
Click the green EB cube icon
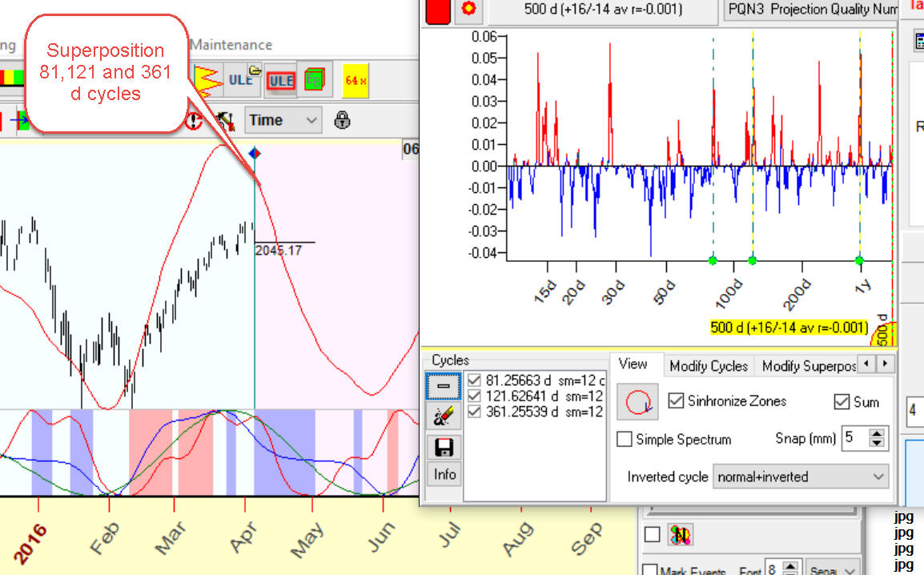click(x=313, y=80)
